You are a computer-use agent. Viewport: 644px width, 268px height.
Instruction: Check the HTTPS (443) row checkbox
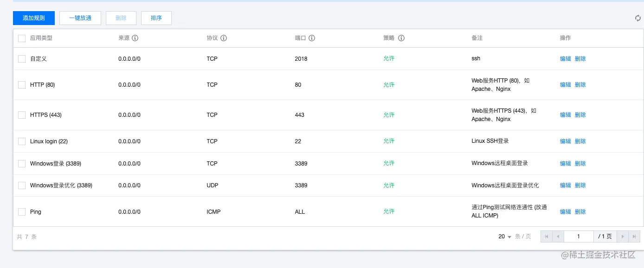(x=22, y=115)
